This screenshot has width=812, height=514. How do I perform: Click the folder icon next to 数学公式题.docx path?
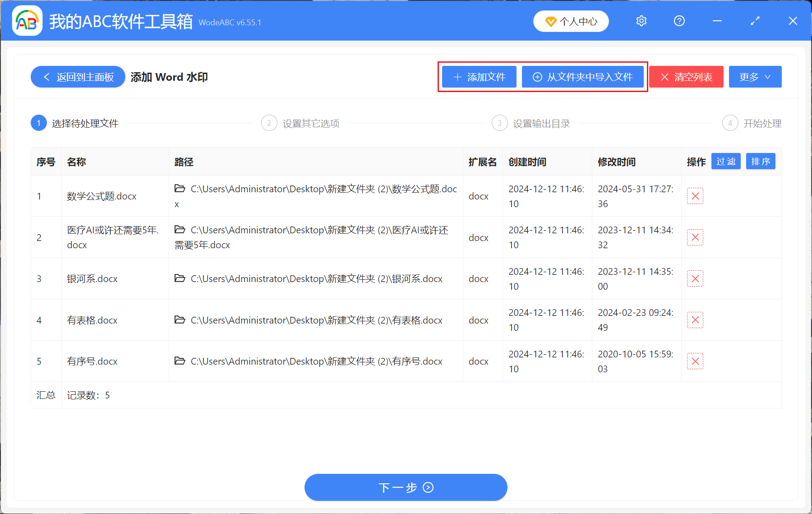pyautogui.click(x=179, y=189)
